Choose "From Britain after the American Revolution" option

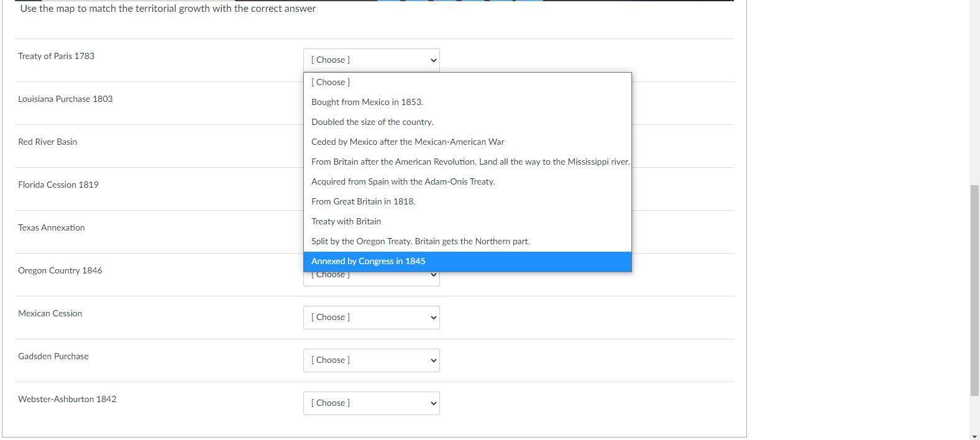(x=470, y=162)
